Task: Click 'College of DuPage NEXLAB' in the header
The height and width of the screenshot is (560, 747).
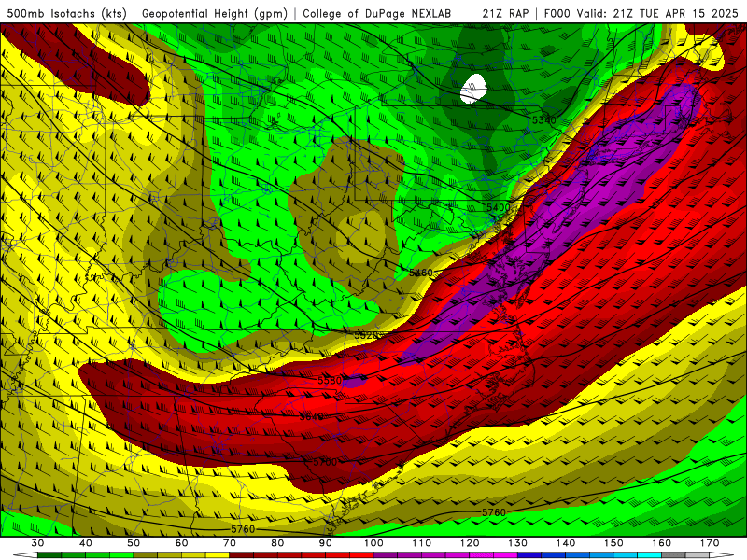Action: pos(376,13)
